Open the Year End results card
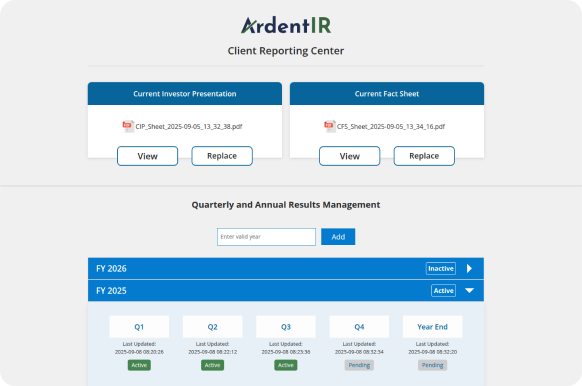Viewport: 582px width, 386px height. click(432, 327)
